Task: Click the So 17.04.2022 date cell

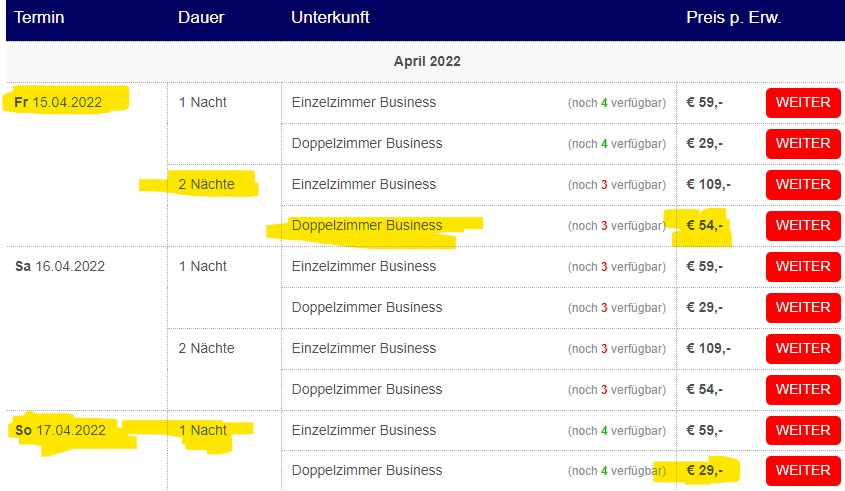Action: 60,430
